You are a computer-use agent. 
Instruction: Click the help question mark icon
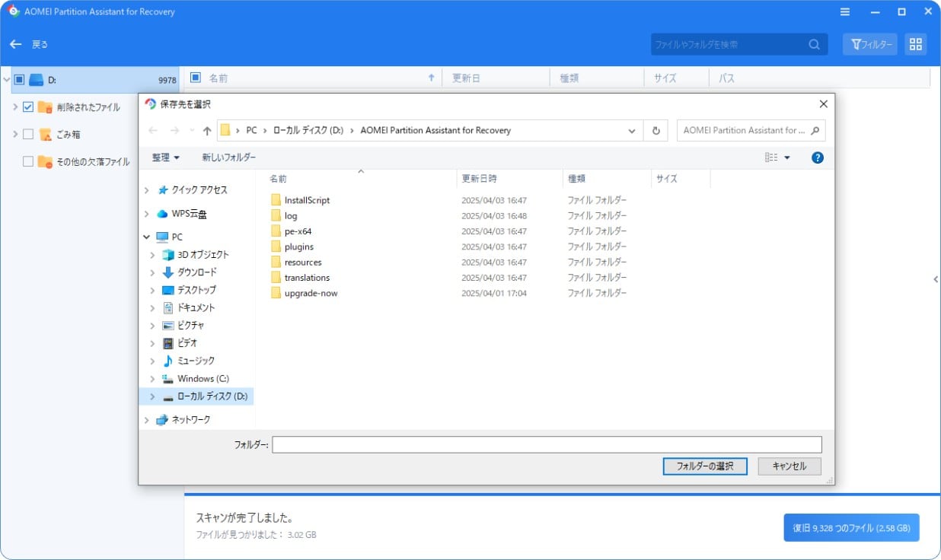(818, 157)
